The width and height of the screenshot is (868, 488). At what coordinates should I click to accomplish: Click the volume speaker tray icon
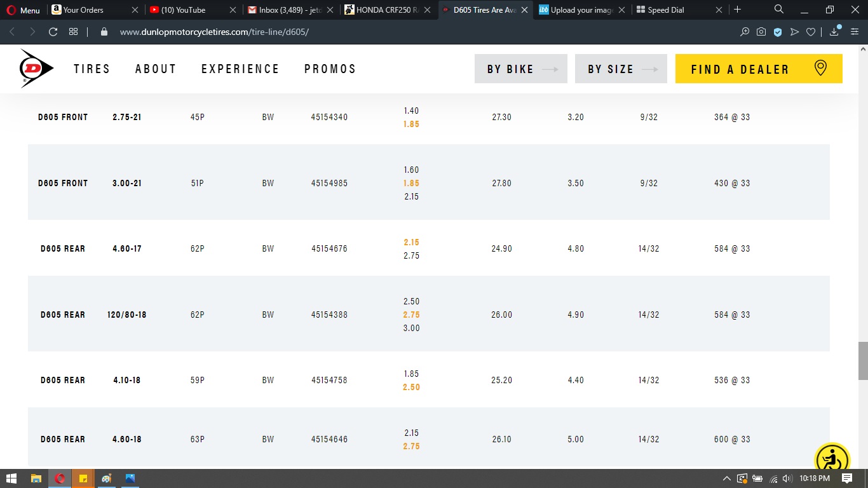pos(788,478)
